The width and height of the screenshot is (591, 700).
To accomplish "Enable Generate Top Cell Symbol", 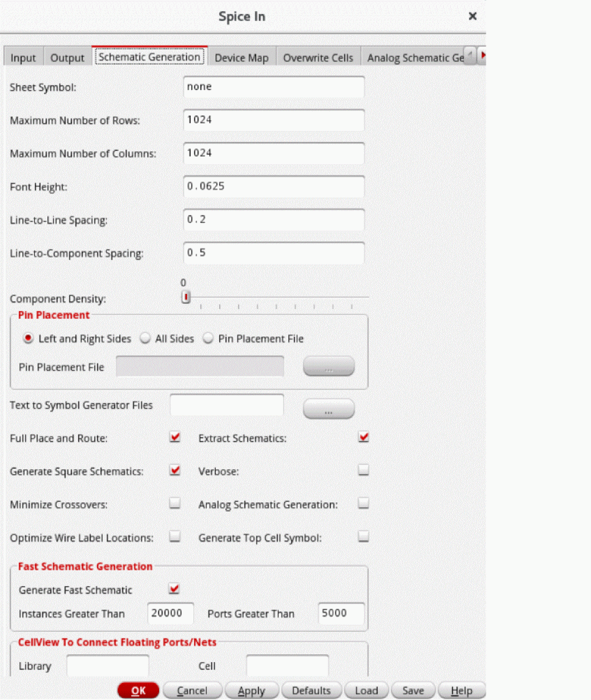I will point(364,536).
